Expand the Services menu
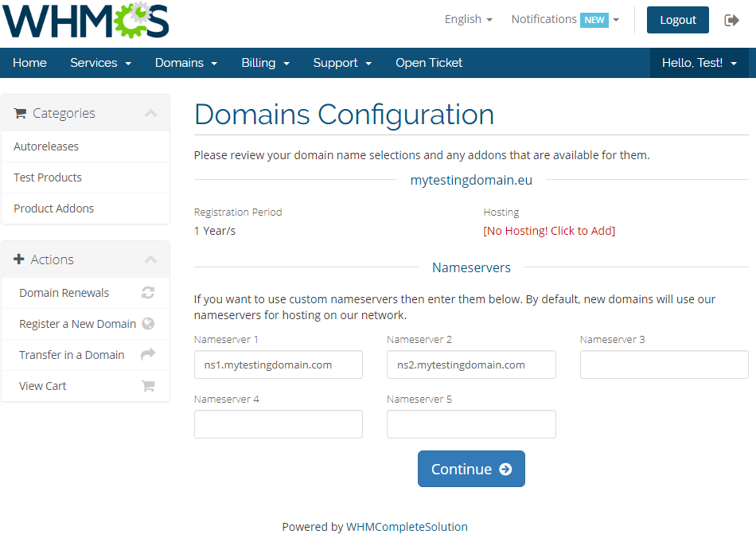756x542 pixels. coord(101,63)
